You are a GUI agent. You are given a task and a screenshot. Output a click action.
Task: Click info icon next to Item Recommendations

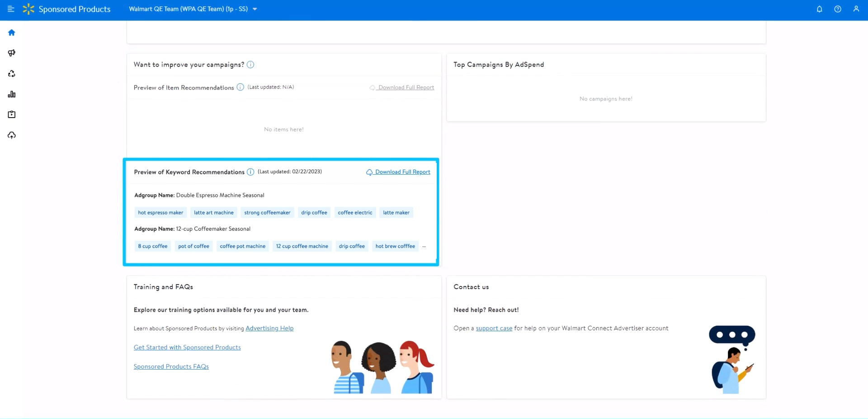(241, 87)
